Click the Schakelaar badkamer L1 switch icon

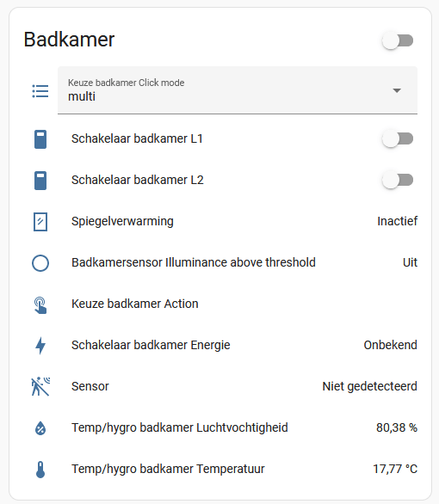(x=40, y=139)
